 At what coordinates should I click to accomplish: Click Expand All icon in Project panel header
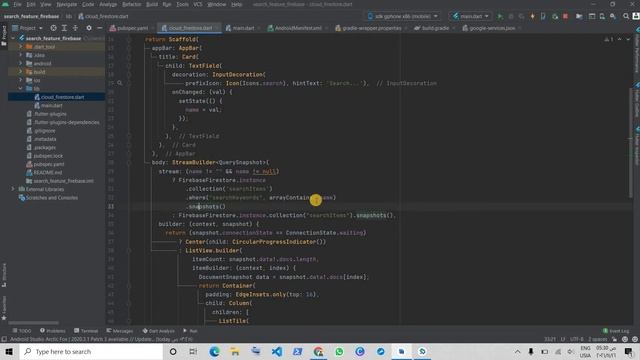(x=64, y=28)
